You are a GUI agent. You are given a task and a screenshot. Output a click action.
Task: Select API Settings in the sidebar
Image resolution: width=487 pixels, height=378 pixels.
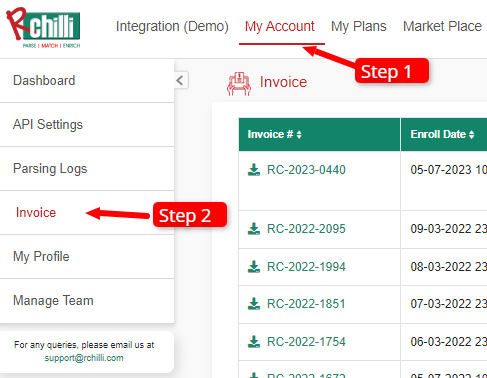[87, 125]
